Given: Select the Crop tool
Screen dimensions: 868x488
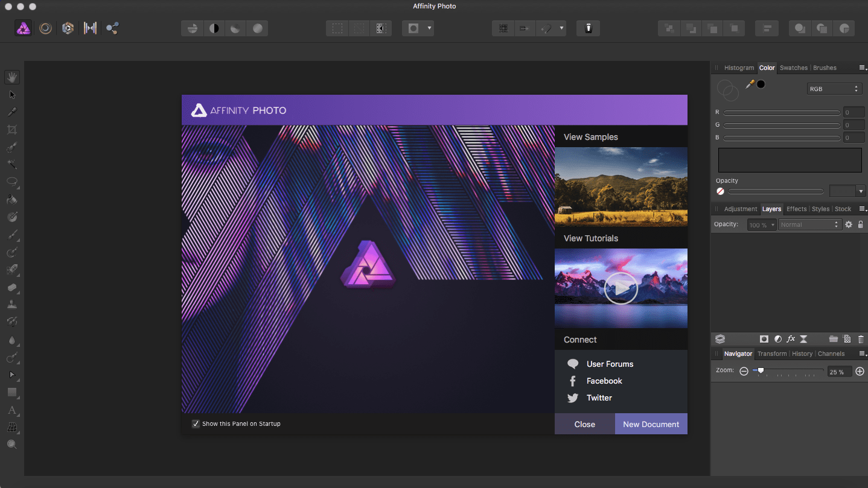Looking at the screenshot, I should click(11, 129).
